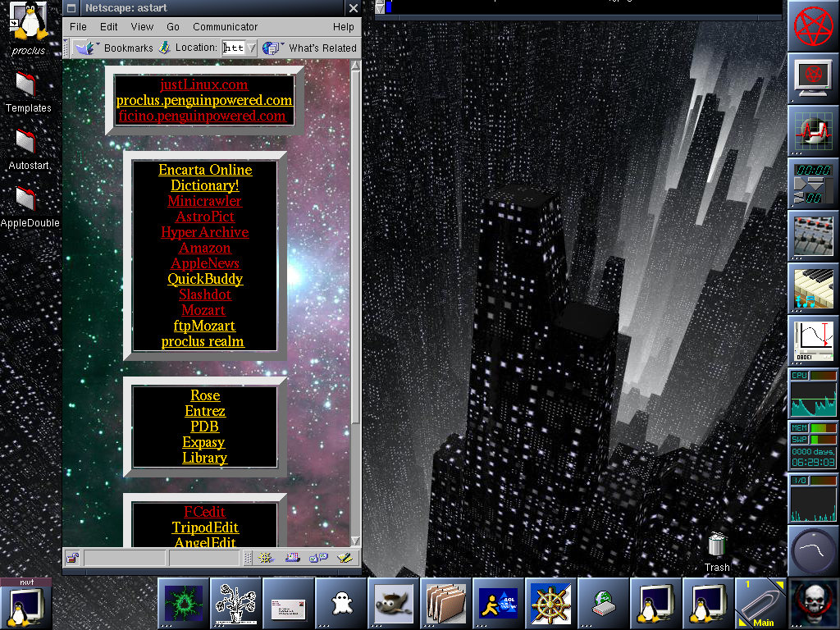
Task: Open the potted plant sketch dock icon
Action: point(235,603)
